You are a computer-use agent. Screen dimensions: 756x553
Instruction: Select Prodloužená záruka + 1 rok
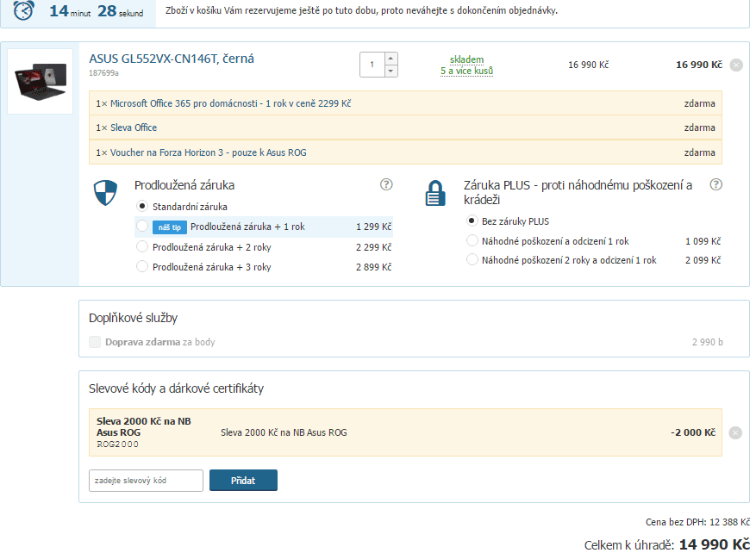[141, 226]
